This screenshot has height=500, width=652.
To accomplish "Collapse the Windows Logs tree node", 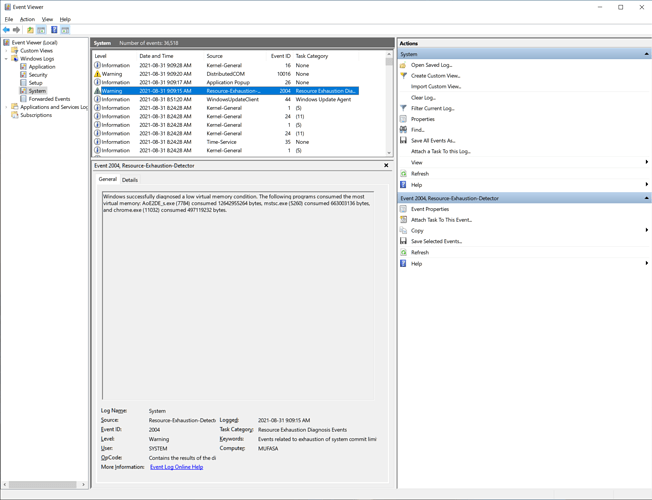I will coord(6,59).
